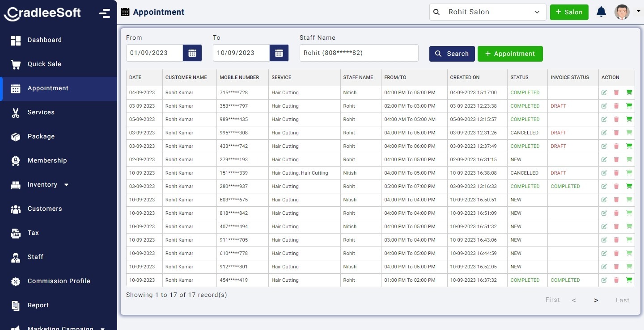The width and height of the screenshot is (644, 330).
Task: Open the notifications bell icon
Action: (601, 12)
